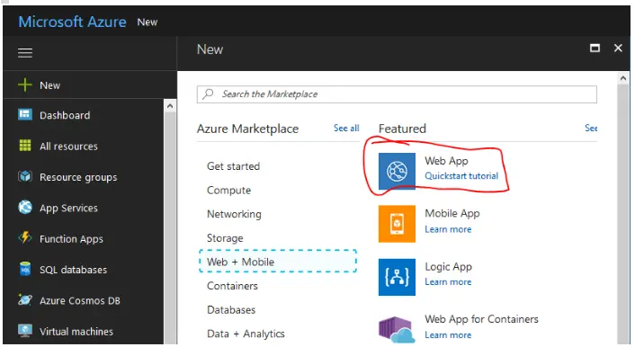Select Web + Mobile category
The width and height of the screenshot is (644, 356).
coord(278,261)
